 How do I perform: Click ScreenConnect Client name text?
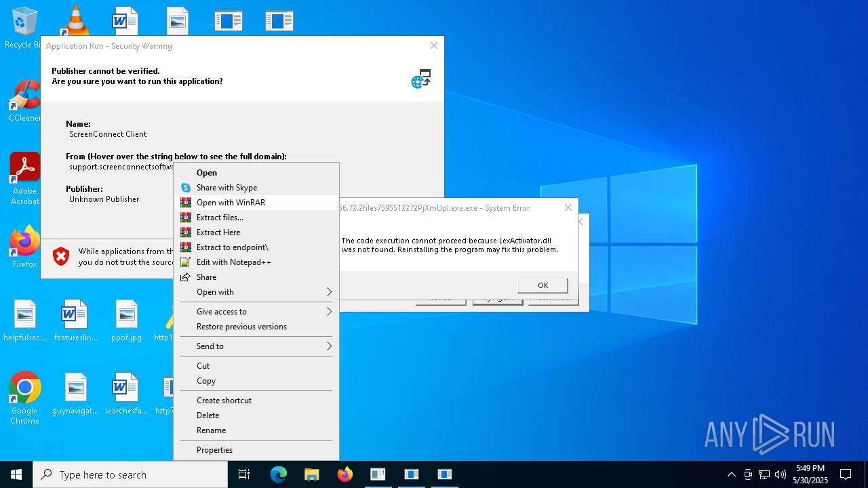tap(108, 134)
